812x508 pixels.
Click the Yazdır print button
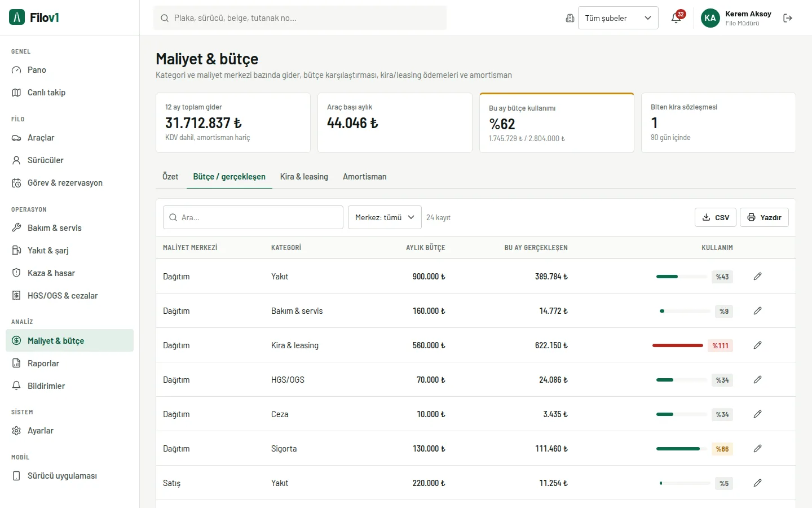[x=764, y=217]
